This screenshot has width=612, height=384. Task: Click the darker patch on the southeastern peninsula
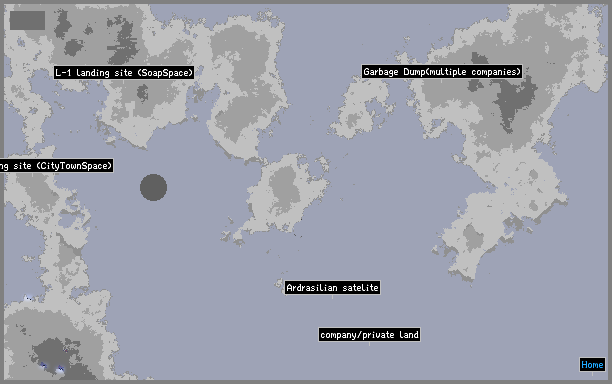(473, 236)
